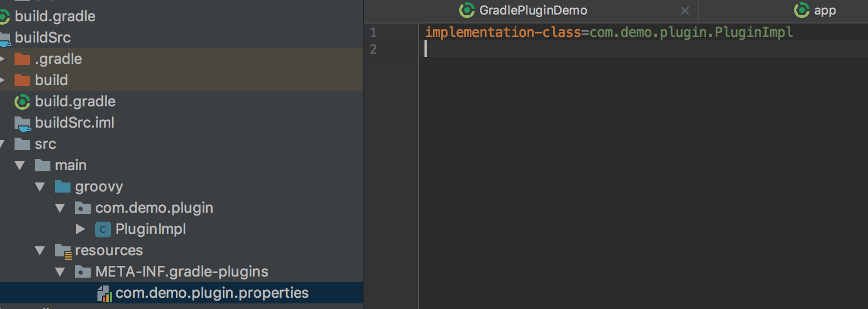The height and width of the screenshot is (309, 868).
Task: Collapse the resources folder arrow
Action: pyautogui.click(x=40, y=250)
